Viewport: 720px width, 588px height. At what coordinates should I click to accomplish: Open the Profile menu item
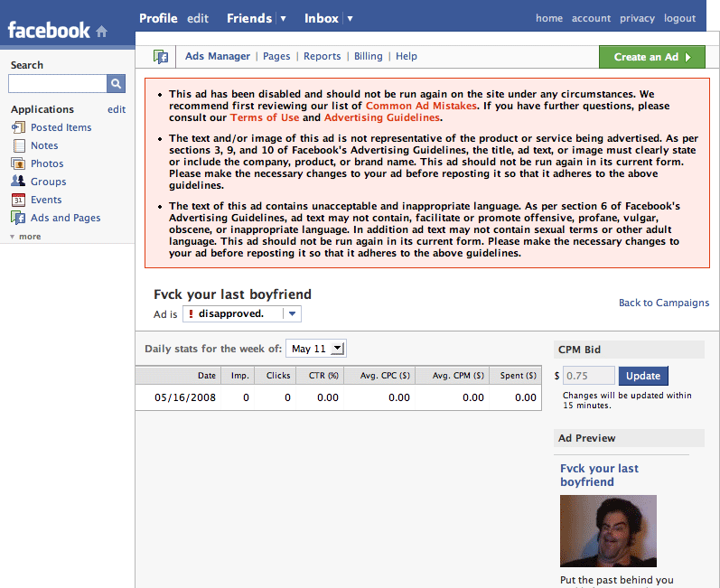(158, 18)
